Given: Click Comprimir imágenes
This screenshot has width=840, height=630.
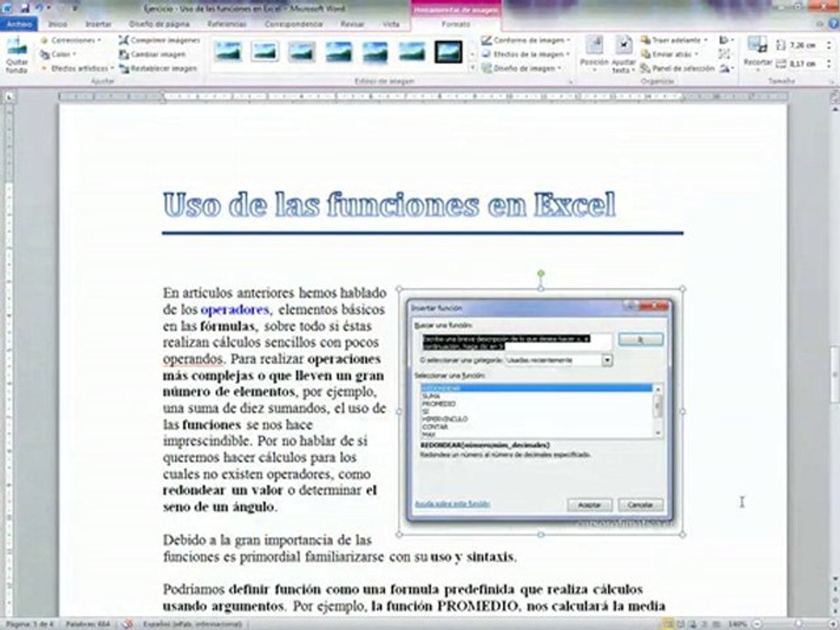Looking at the screenshot, I should tap(159, 40).
